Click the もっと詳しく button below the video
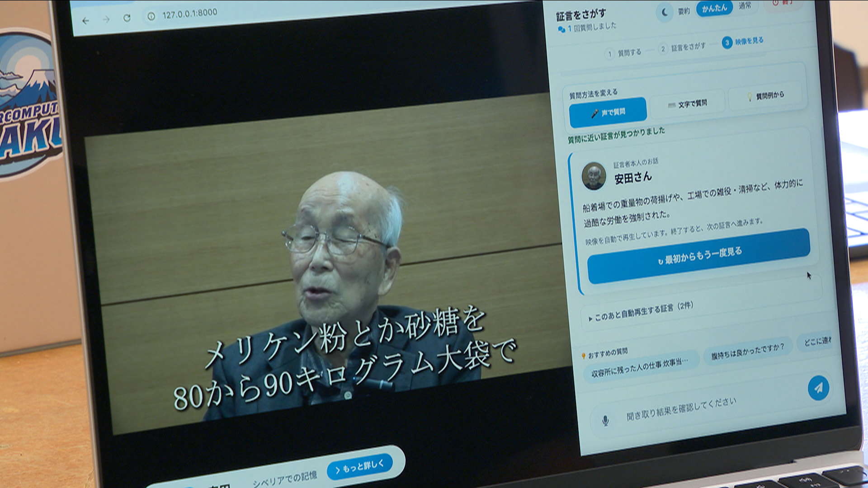Image resolution: width=868 pixels, height=488 pixels. click(360, 468)
